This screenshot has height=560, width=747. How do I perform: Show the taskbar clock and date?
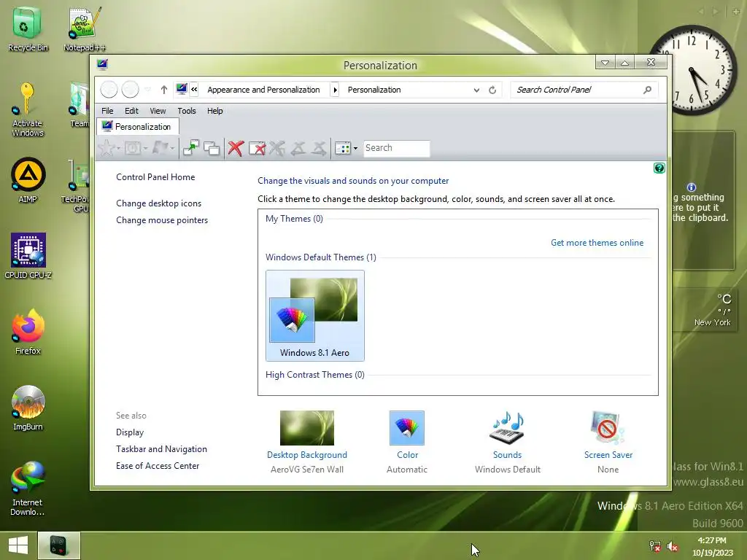(712, 546)
